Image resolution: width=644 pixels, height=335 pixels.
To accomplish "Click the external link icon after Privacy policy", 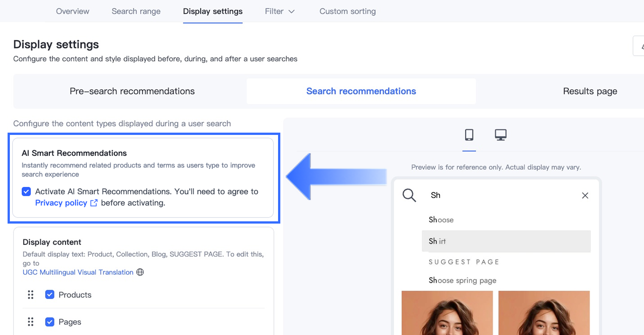I will 94,203.
